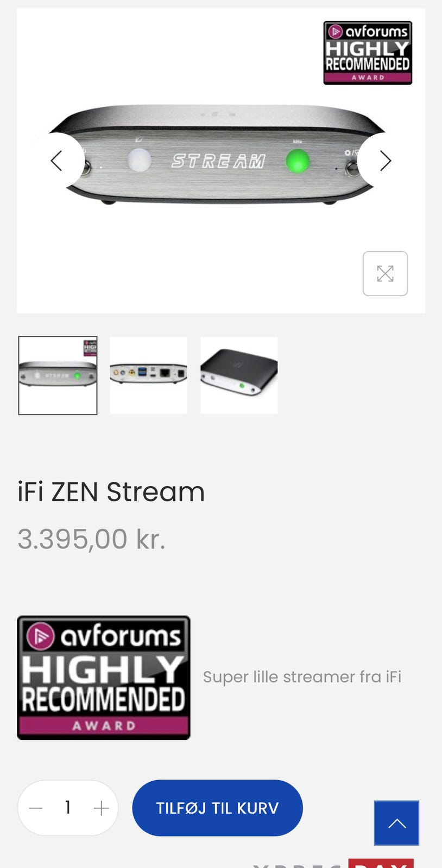The width and height of the screenshot is (442, 868).
Task: Click the partially visible red logo at the bottom
Action: pyautogui.click(x=381, y=863)
